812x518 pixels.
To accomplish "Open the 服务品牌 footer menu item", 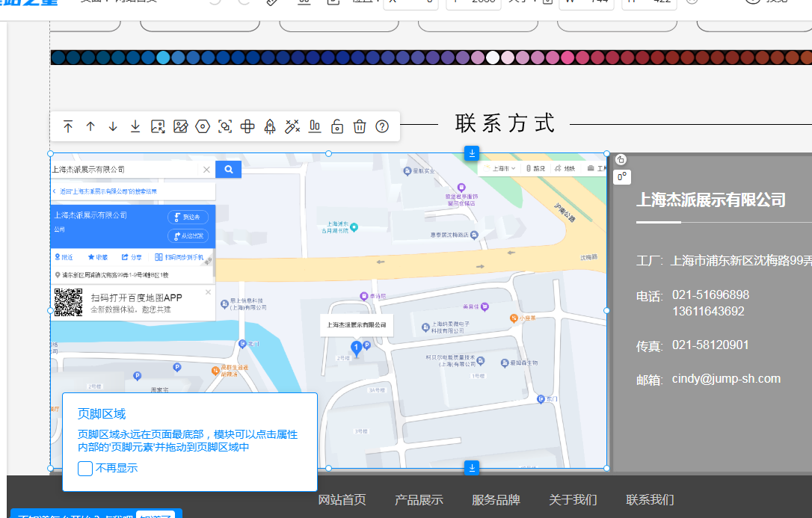I will (496, 500).
